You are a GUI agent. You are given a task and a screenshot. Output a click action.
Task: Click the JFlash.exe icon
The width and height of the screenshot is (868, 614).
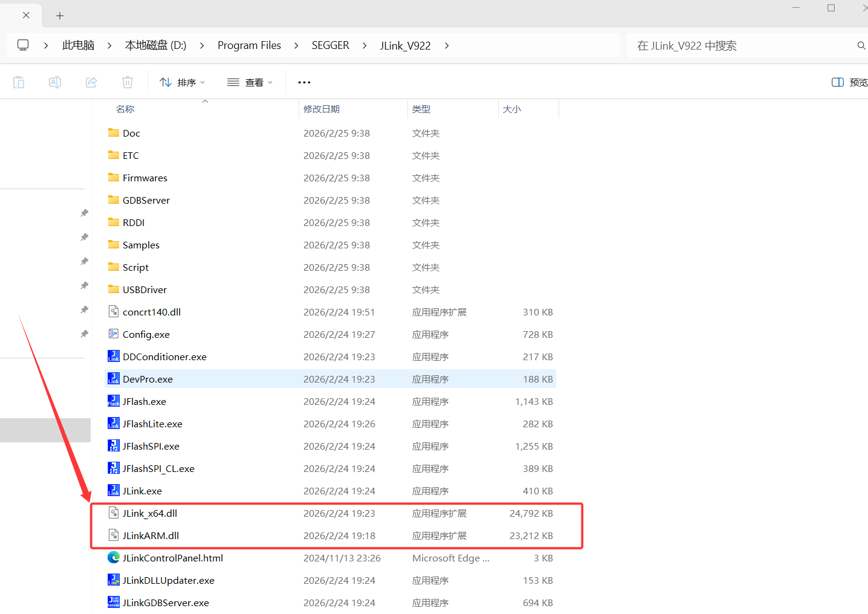click(114, 401)
